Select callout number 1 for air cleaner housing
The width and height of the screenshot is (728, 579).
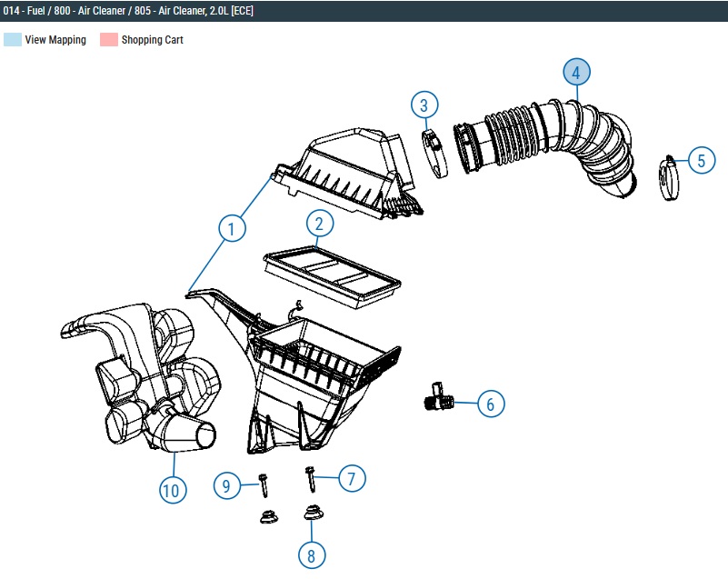point(232,228)
